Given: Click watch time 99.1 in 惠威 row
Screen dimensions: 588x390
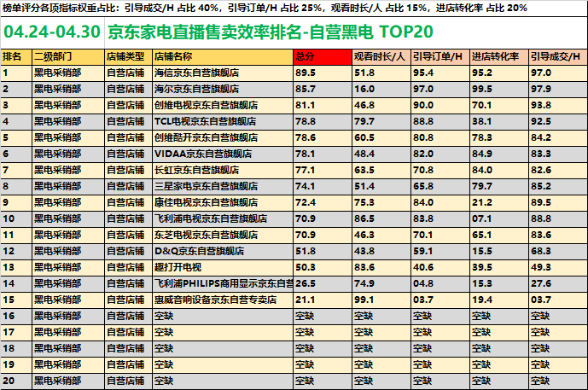Looking at the screenshot, I should [x=381, y=300].
